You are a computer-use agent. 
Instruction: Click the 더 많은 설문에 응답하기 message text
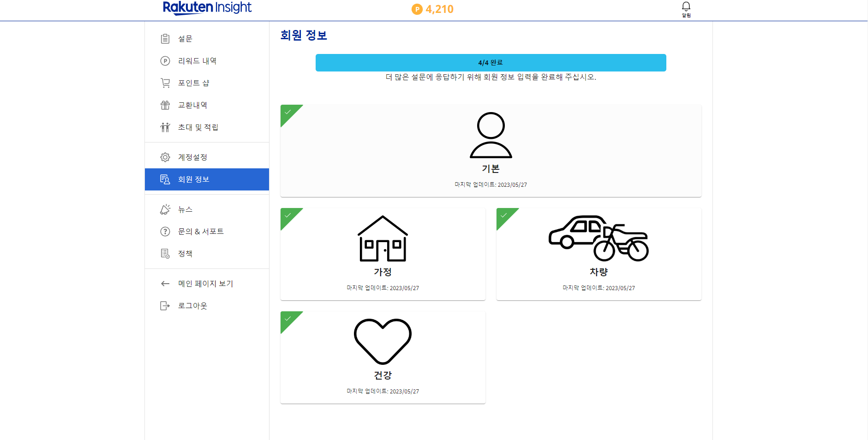click(491, 77)
